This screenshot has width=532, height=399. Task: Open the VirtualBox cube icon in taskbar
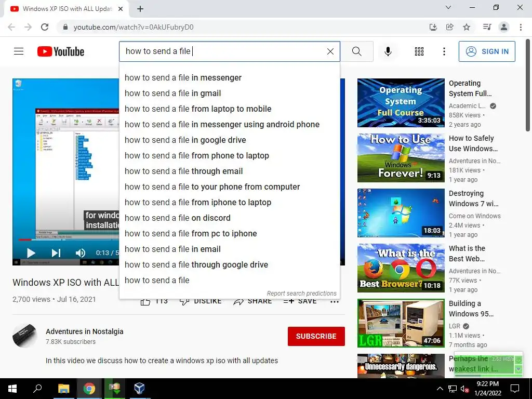tap(139, 389)
